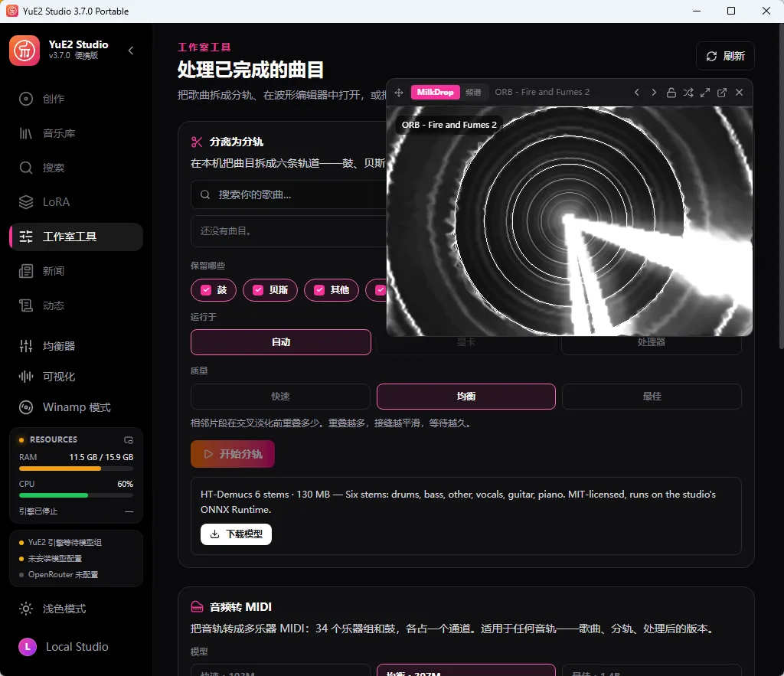Click the 还没有曲目 empty list box
The image size is (784, 676).
point(289,231)
